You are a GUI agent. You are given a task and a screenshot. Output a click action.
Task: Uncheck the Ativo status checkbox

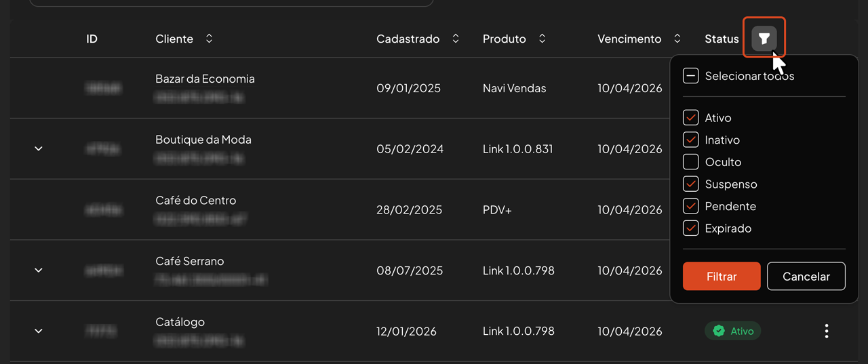(690, 118)
